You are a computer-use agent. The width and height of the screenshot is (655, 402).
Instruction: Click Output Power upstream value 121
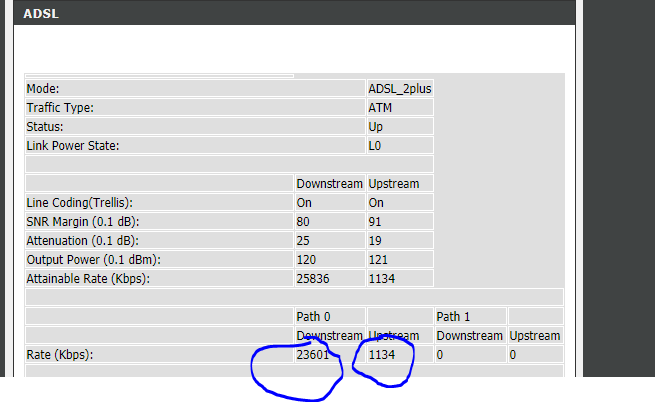379,259
